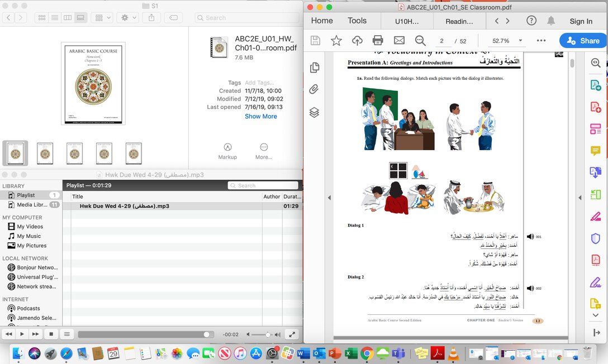This screenshot has width=608, height=364.
Task: Select the Print icon in Acrobat's toolbar
Action: click(378, 40)
